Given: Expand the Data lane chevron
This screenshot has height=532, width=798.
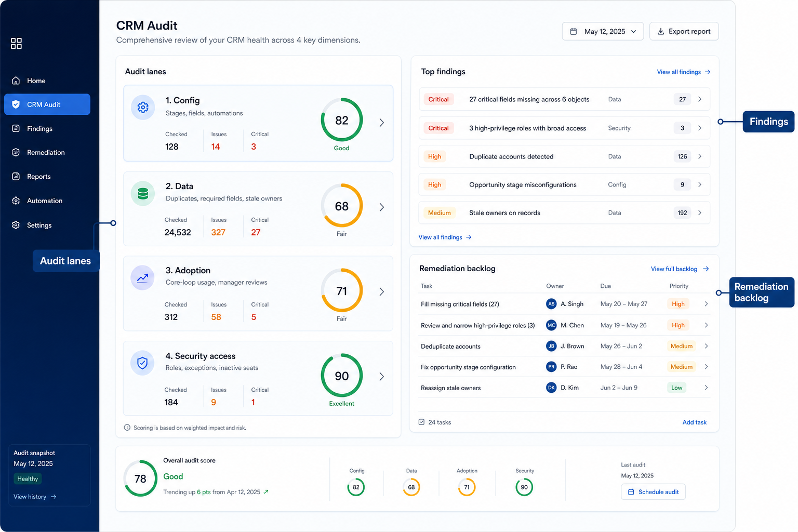Looking at the screenshot, I should pos(382,207).
